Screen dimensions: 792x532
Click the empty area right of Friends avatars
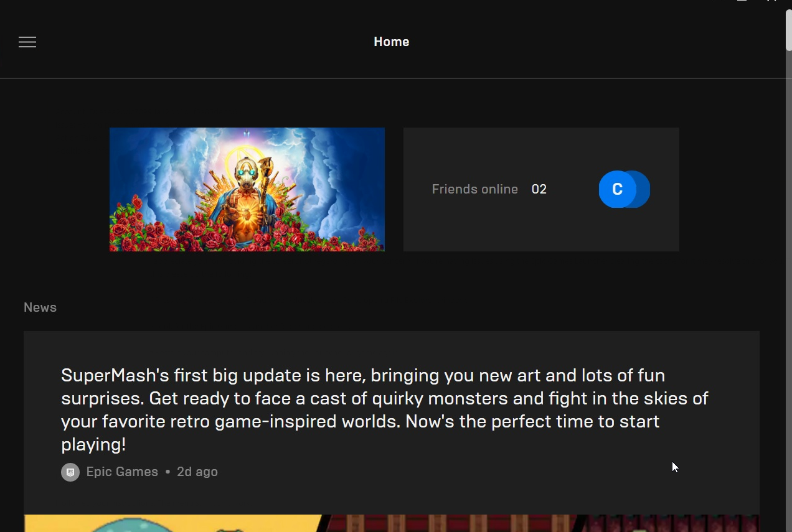[x=665, y=189]
